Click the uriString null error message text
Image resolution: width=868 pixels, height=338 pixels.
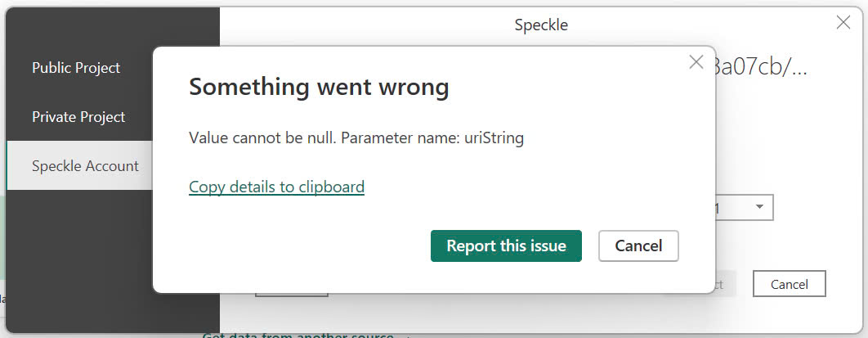(x=356, y=137)
